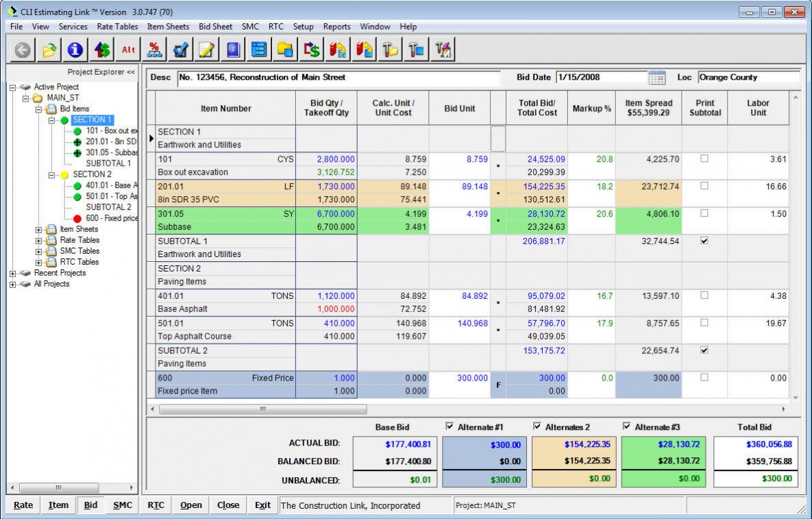Toggle Print Subtotal checkbox for item 201.01

pyautogui.click(x=704, y=185)
